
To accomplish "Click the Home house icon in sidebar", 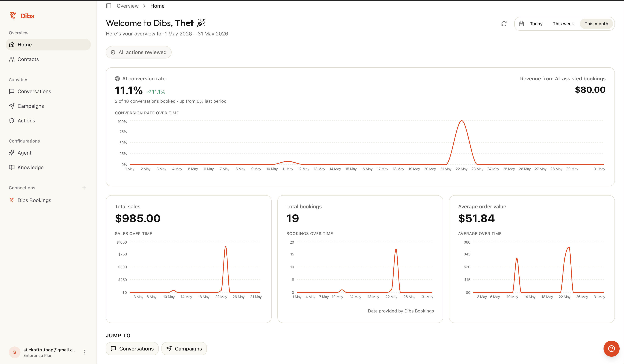I will tap(12, 45).
